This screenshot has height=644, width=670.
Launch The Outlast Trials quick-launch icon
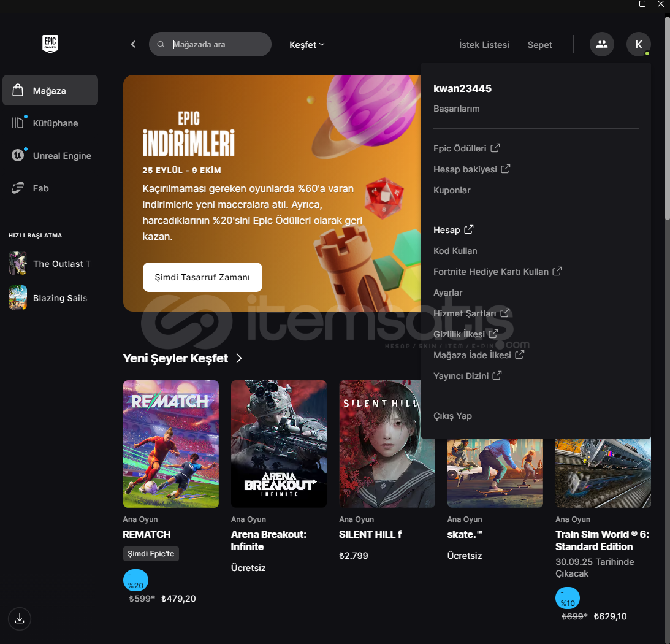click(x=18, y=263)
